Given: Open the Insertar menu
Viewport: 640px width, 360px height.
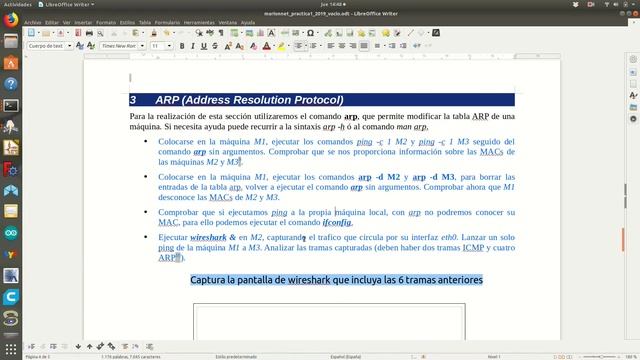Looking at the screenshot, I should pyautogui.click(x=83, y=22).
